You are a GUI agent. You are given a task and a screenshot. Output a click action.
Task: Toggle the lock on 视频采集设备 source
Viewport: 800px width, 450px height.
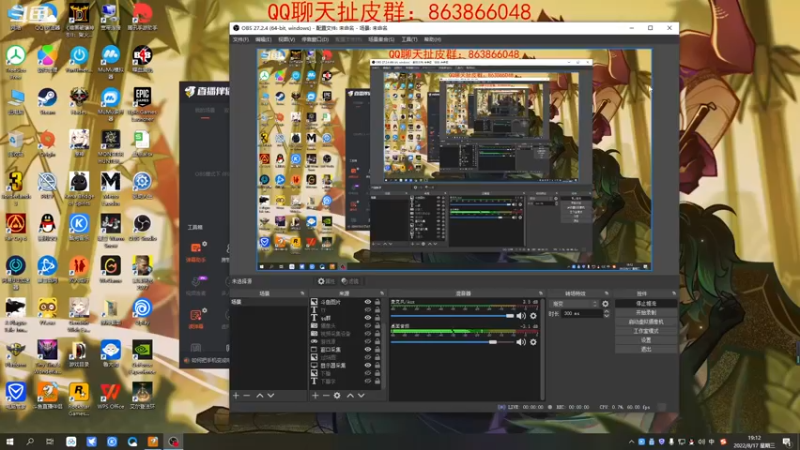[378, 334]
